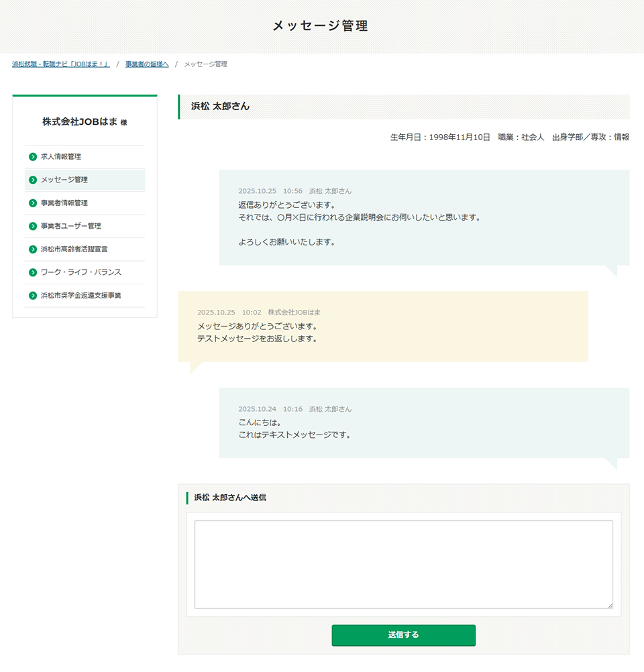Click the arrow icon beside 浜松市奨学金返還支援事業
The image size is (644, 672).
tap(33, 296)
